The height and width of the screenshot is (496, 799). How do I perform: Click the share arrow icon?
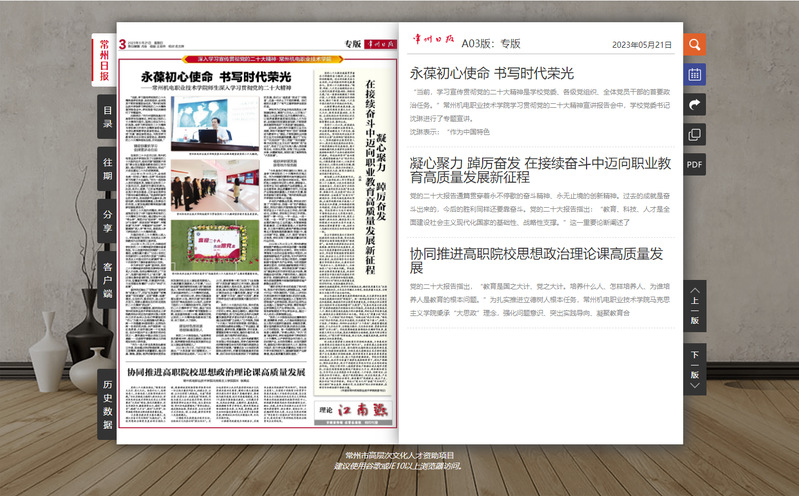(x=694, y=104)
